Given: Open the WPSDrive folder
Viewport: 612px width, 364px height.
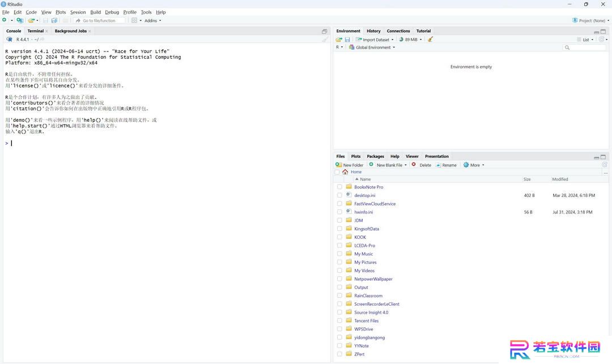Looking at the screenshot, I should tap(363, 329).
